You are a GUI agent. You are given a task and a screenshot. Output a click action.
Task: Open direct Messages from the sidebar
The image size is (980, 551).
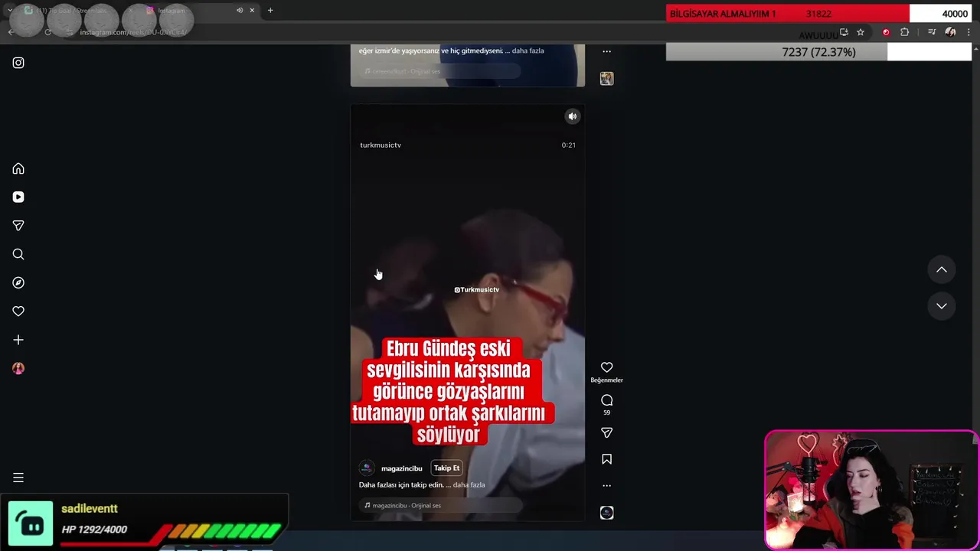[x=18, y=226]
